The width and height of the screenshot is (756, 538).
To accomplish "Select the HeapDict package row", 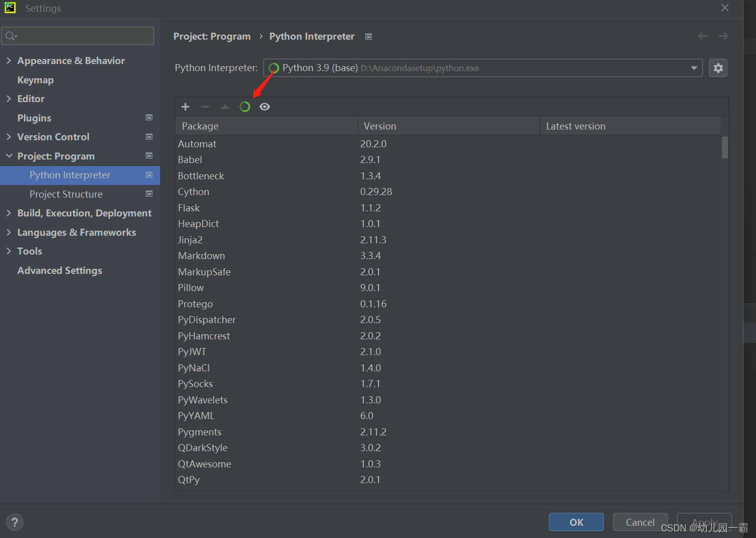I will [x=448, y=224].
